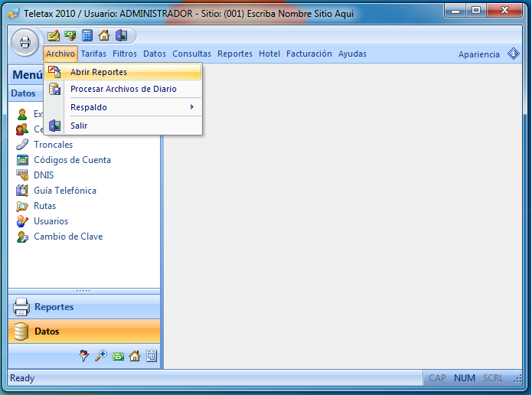Screen dimensions: 532x395
Task: Open the Consultas menu
Action: [191, 54]
